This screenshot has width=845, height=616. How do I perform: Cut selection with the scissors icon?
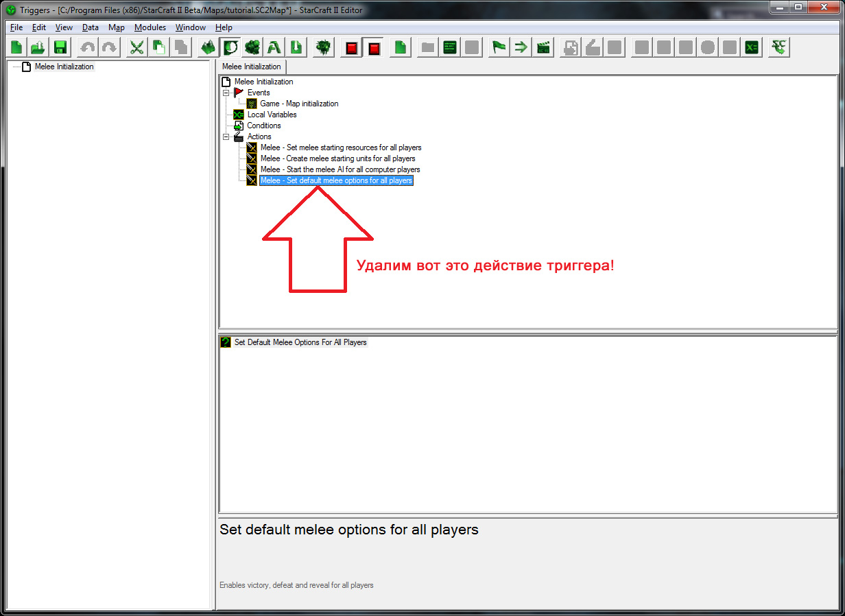[x=137, y=47]
